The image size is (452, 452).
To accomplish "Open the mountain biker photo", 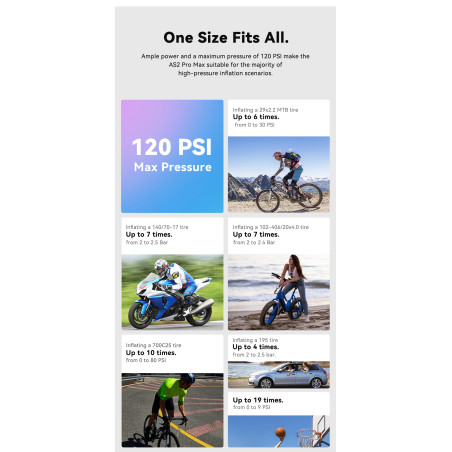I will pos(279,174).
